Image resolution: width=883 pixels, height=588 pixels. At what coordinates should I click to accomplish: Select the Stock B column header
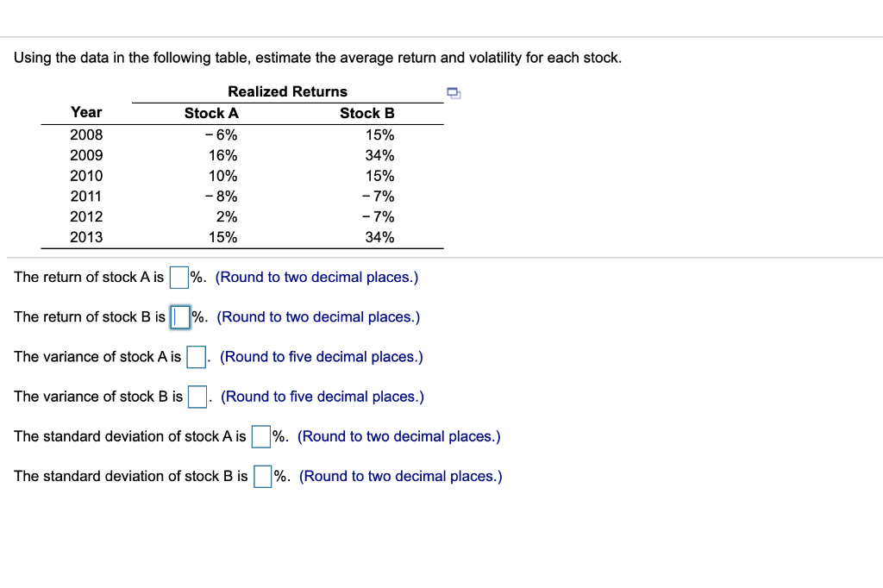coord(366,113)
